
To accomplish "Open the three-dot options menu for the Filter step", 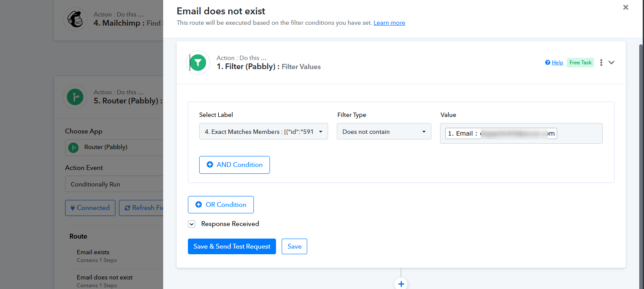I will [601, 63].
